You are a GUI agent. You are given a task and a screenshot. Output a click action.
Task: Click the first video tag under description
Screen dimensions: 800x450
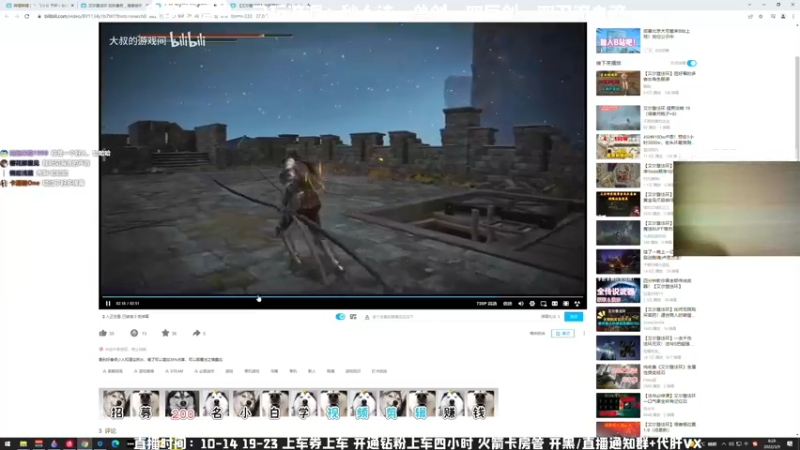pyautogui.click(x=113, y=371)
